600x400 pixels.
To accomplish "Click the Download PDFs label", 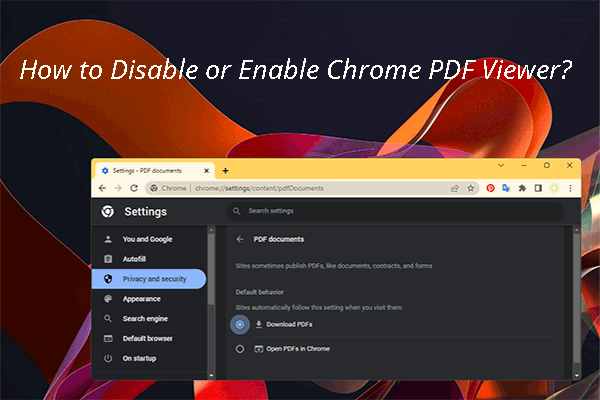I will (x=289, y=325).
